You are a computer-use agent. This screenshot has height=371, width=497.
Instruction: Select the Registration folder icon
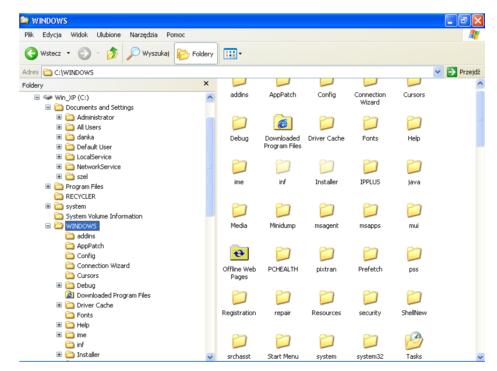tap(239, 298)
